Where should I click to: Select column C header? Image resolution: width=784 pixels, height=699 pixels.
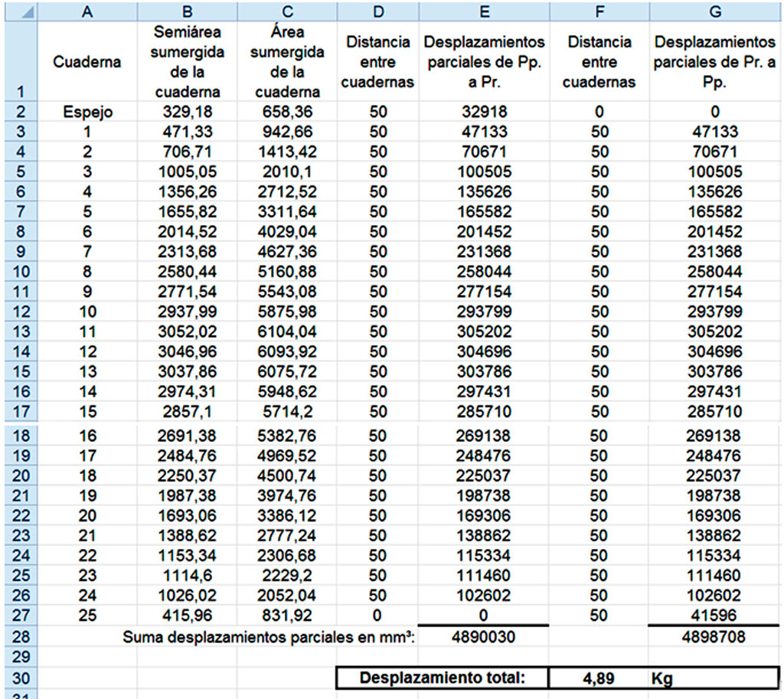(x=287, y=11)
